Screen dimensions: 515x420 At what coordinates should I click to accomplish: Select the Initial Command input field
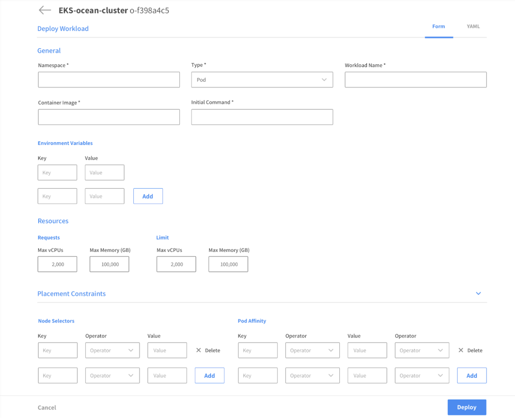point(262,117)
